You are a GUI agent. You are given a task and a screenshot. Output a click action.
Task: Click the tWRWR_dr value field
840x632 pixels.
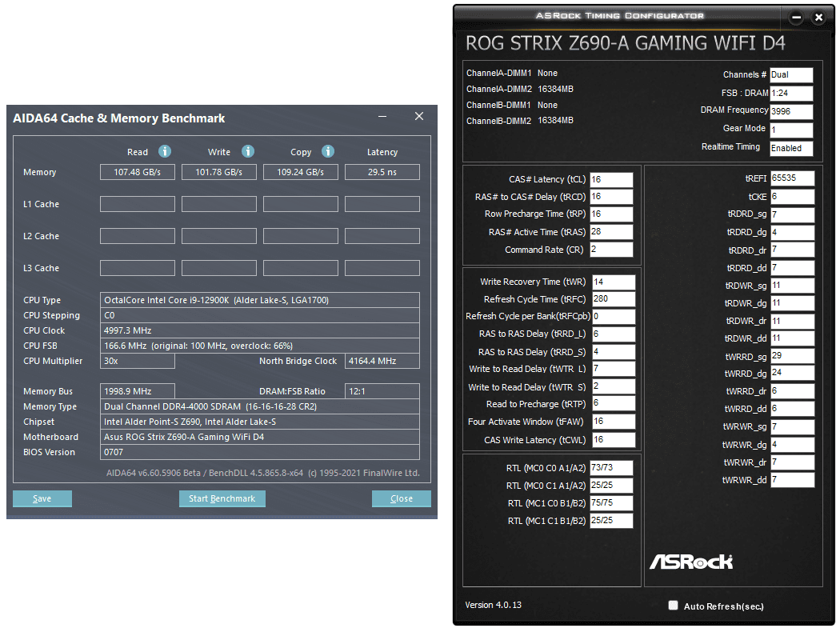(792, 462)
